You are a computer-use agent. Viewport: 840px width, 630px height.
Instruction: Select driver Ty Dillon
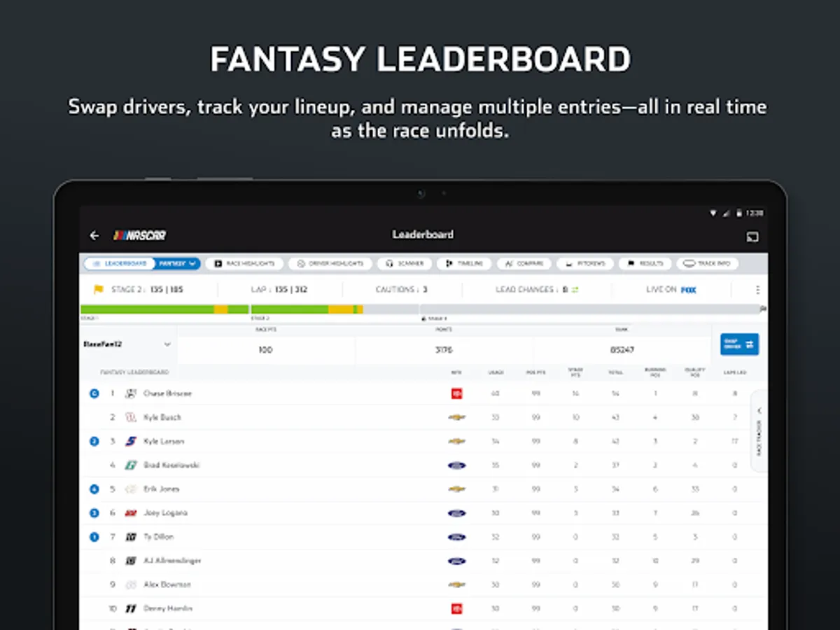click(x=159, y=537)
